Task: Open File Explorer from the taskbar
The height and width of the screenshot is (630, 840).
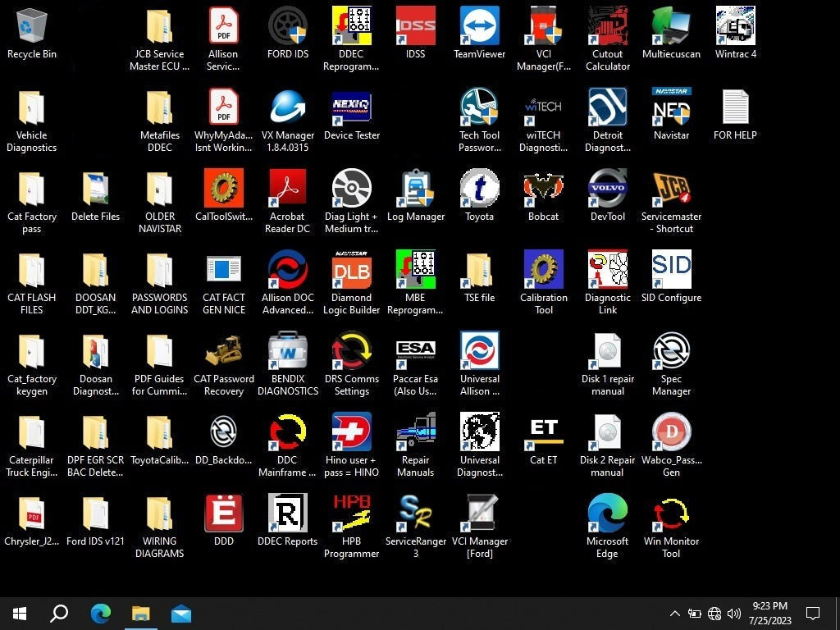Action: pyautogui.click(x=140, y=614)
